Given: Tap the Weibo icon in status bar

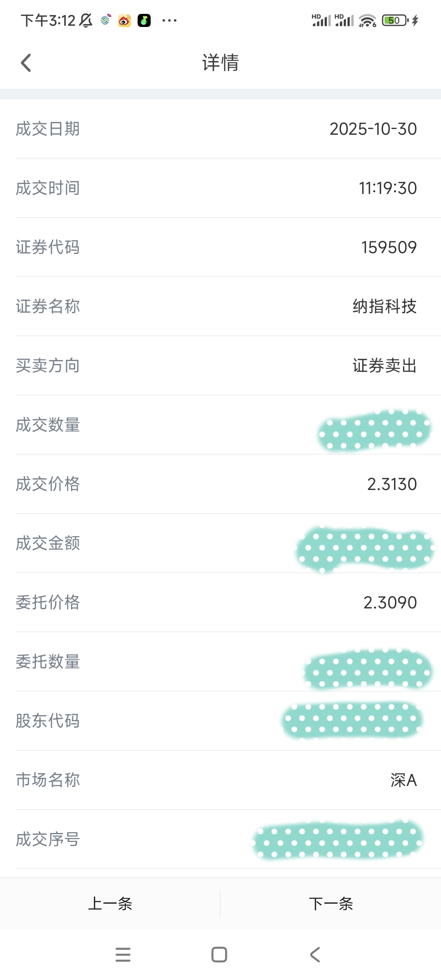Looking at the screenshot, I should click(125, 20).
